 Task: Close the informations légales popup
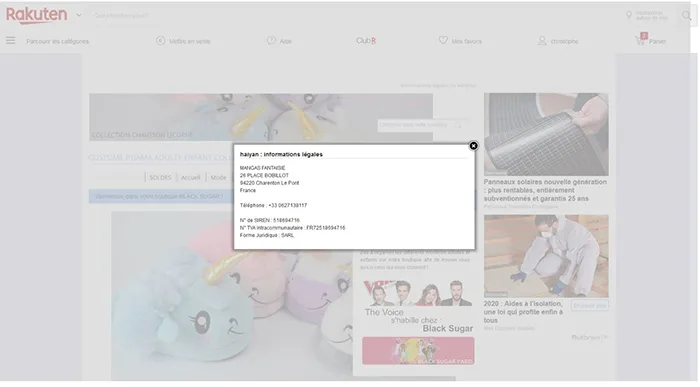[473, 146]
